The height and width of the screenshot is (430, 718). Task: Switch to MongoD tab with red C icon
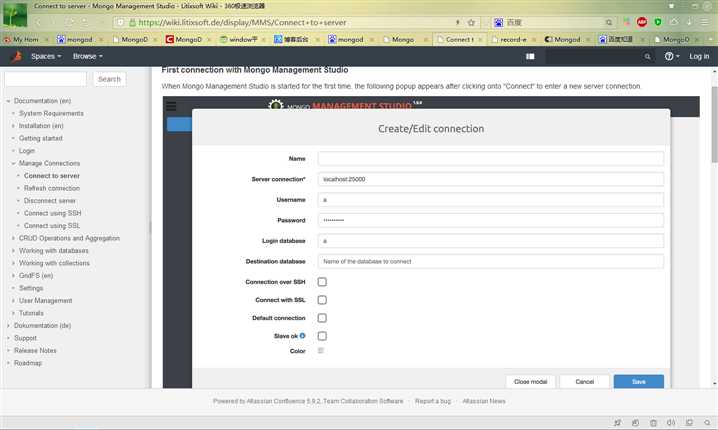(188, 39)
